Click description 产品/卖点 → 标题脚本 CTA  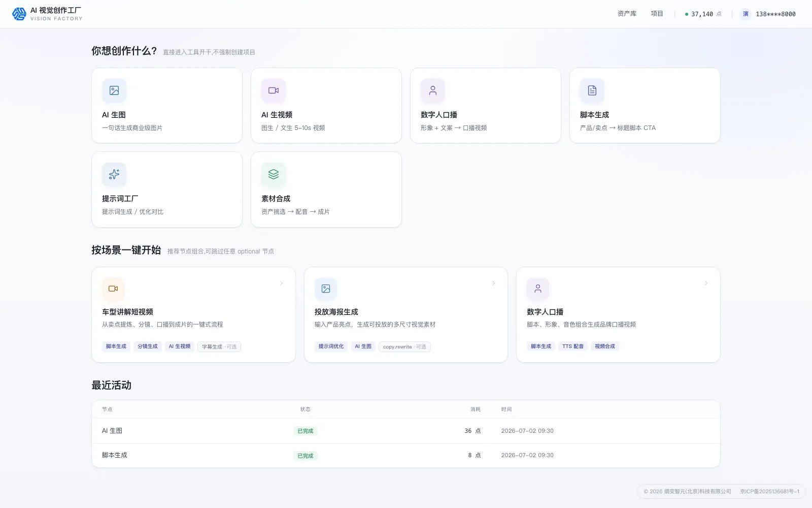click(x=618, y=128)
